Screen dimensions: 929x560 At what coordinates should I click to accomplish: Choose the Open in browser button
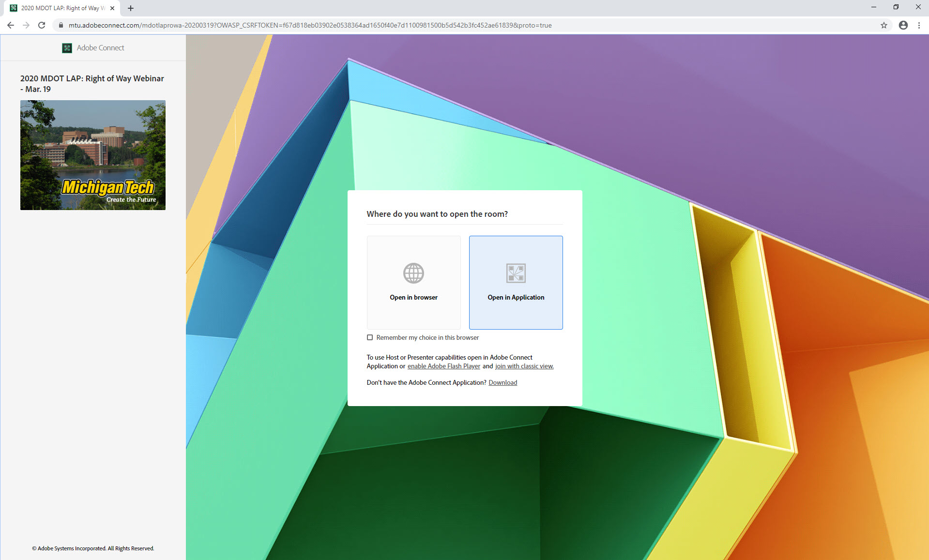tap(413, 283)
